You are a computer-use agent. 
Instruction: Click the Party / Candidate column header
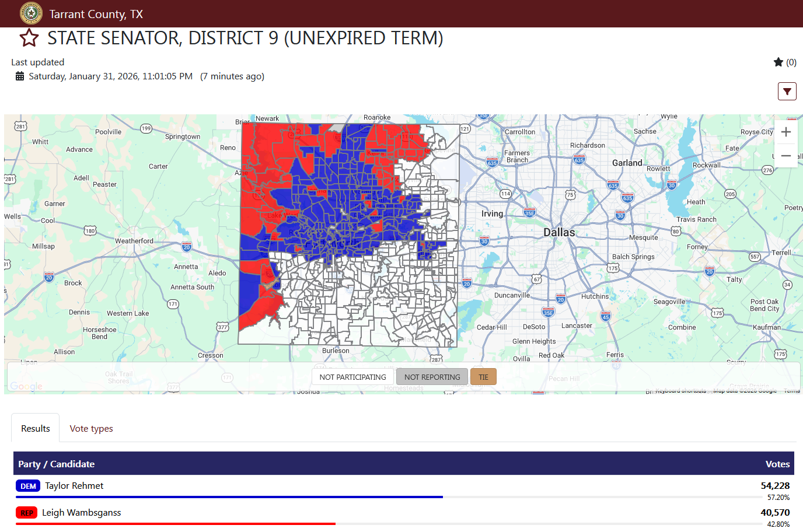[56, 464]
